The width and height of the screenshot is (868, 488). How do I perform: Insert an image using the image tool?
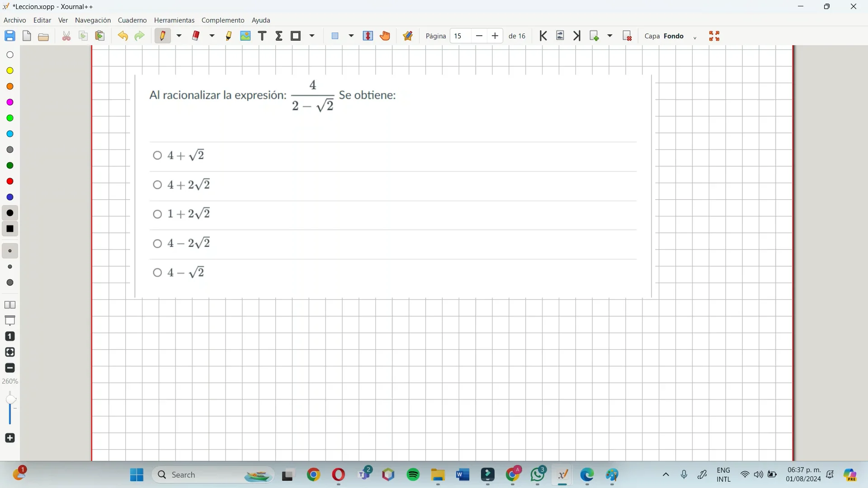point(245,36)
